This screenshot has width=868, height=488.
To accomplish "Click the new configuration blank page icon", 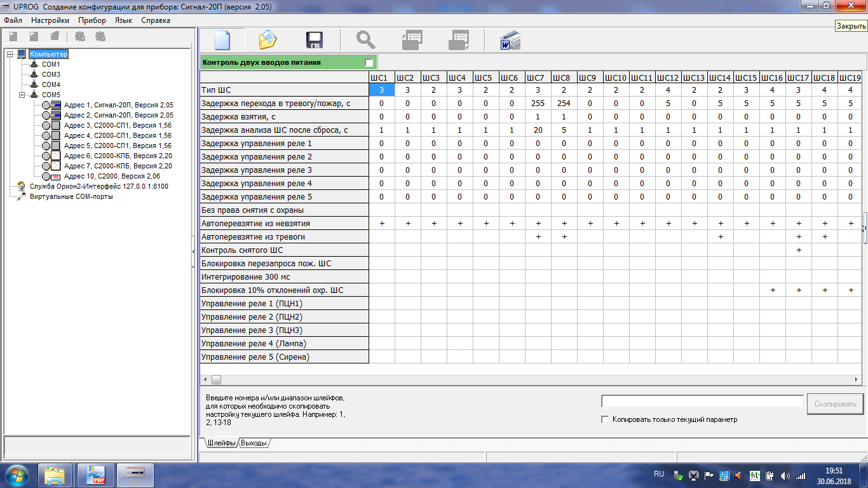I will coord(222,40).
